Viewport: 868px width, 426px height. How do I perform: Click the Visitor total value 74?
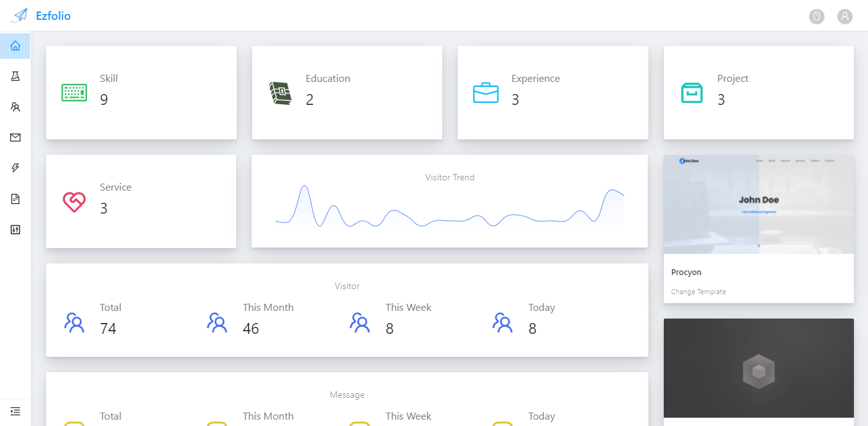coord(108,329)
